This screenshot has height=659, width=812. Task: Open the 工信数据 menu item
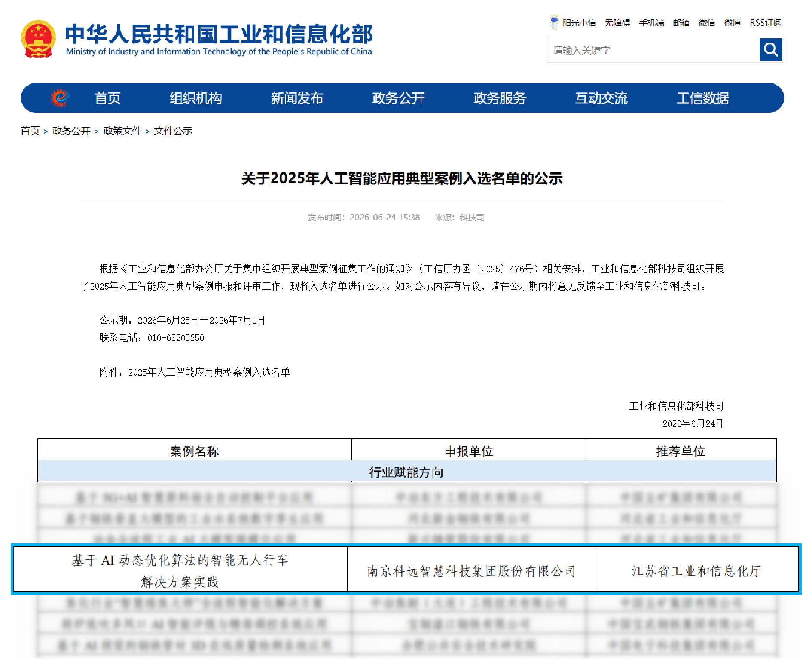[703, 98]
